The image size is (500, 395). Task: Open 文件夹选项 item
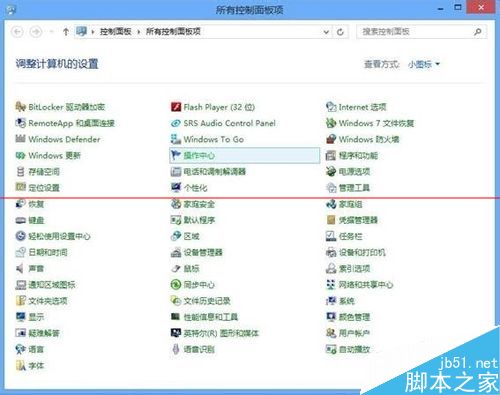[41, 301]
